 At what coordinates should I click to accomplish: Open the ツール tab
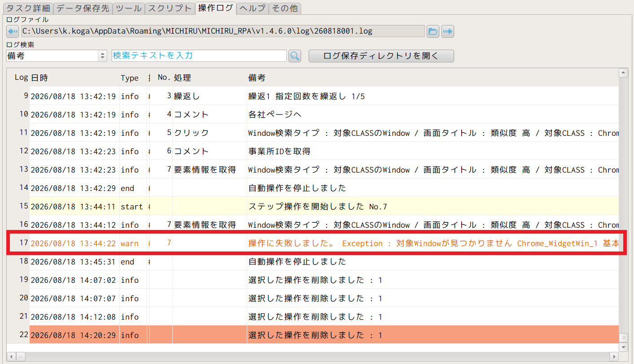(128, 8)
